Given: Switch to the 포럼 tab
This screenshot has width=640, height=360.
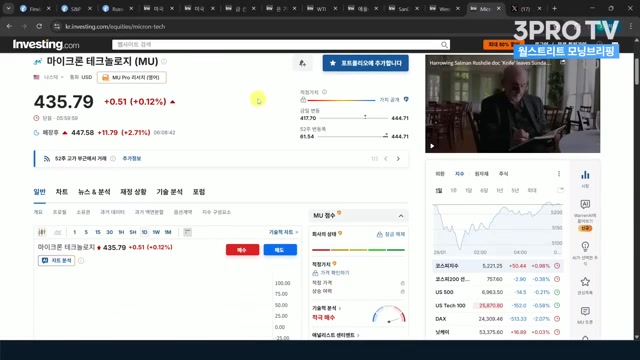Looking at the screenshot, I should point(199,192).
